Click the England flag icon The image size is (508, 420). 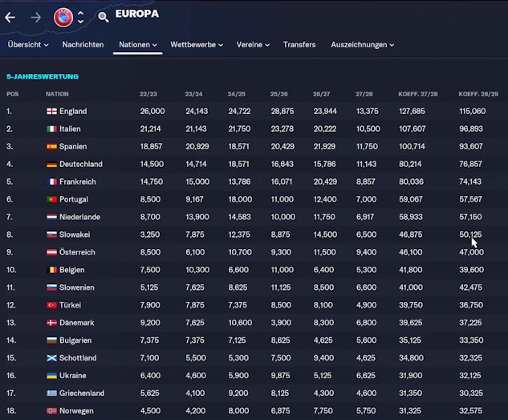(51, 111)
